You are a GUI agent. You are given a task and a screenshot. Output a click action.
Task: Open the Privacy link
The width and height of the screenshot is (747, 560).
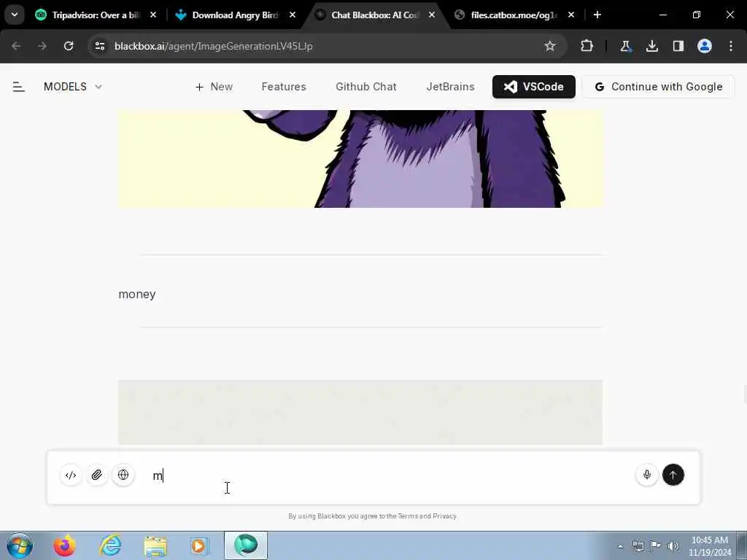(x=444, y=516)
